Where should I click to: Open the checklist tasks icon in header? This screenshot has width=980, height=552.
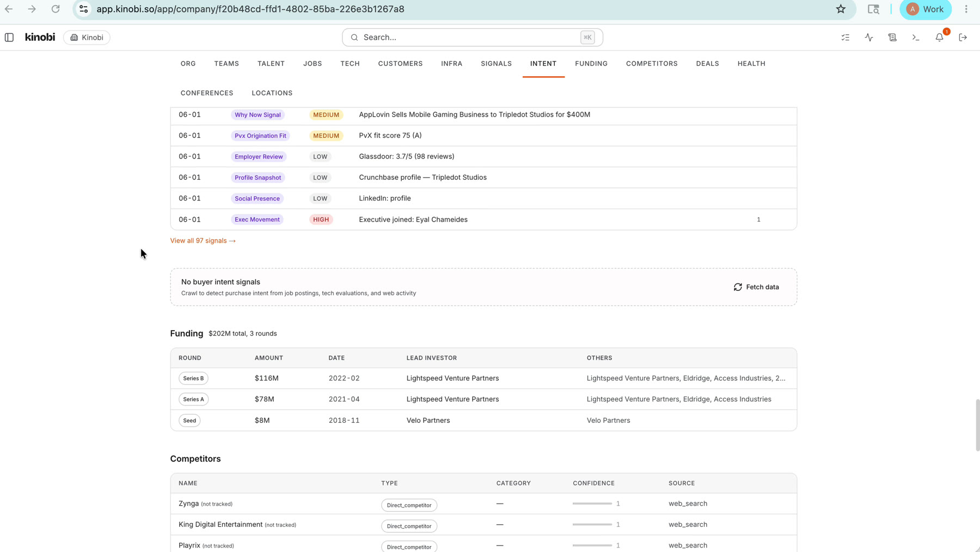(x=845, y=38)
